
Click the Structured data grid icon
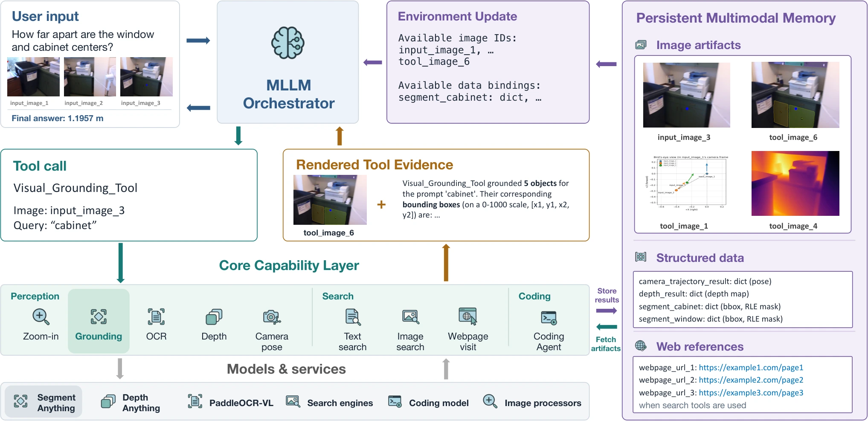coord(641,257)
